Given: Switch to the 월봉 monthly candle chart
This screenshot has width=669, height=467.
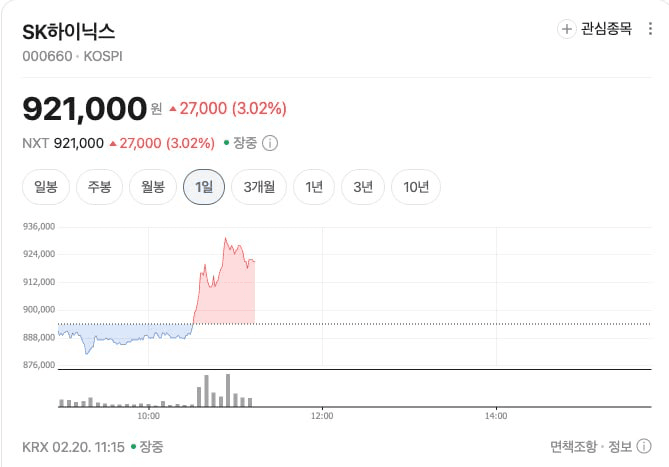Looking at the screenshot, I should click(152, 186).
